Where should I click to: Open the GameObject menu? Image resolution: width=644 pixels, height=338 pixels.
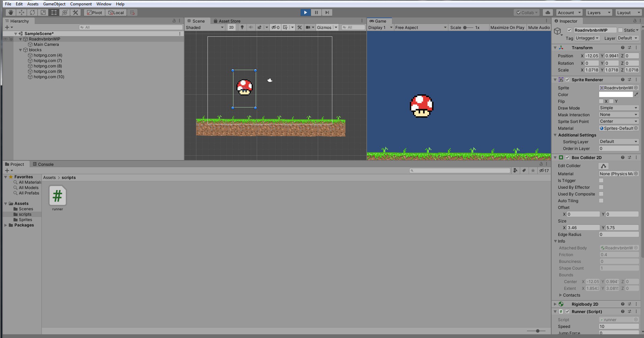pos(54,4)
